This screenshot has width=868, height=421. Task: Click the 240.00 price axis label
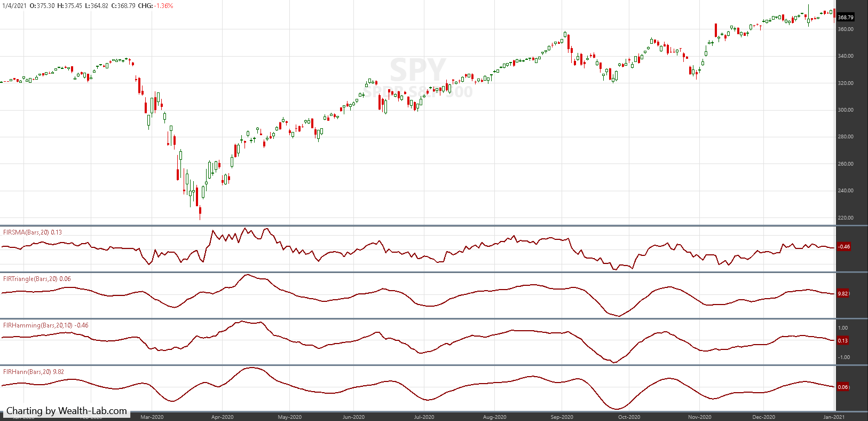tap(846, 191)
